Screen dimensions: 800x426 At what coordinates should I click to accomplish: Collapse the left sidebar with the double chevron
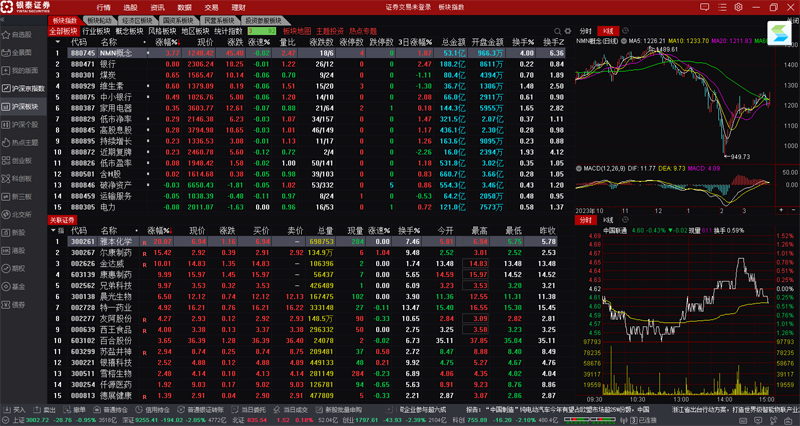point(3,20)
